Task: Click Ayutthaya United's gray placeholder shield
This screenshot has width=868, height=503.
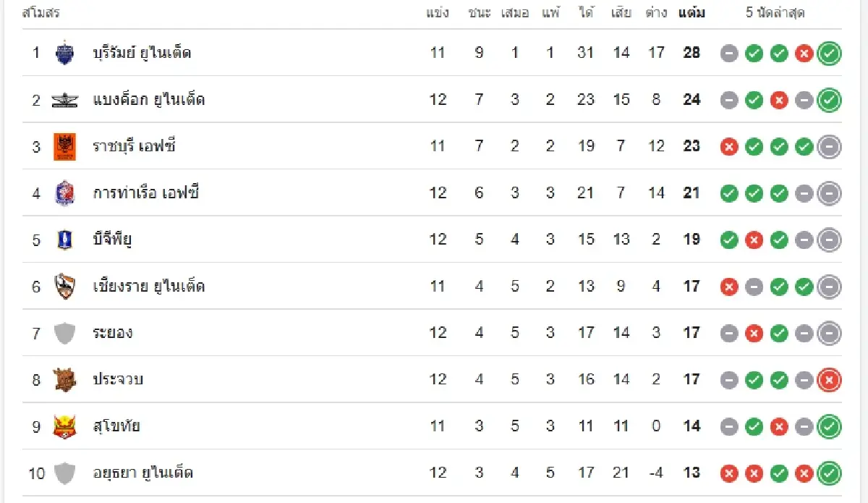Action: 64,473
